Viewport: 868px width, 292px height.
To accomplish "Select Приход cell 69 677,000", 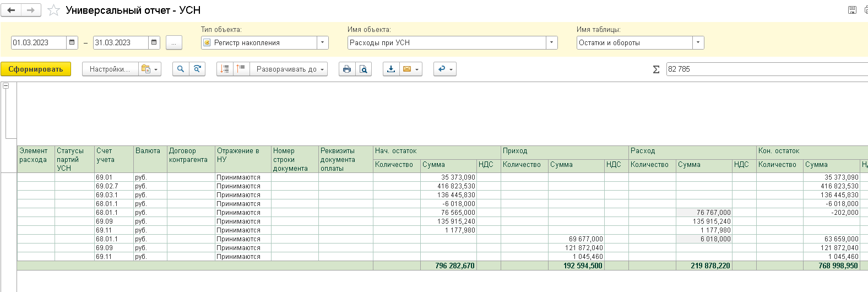I will point(576,239).
